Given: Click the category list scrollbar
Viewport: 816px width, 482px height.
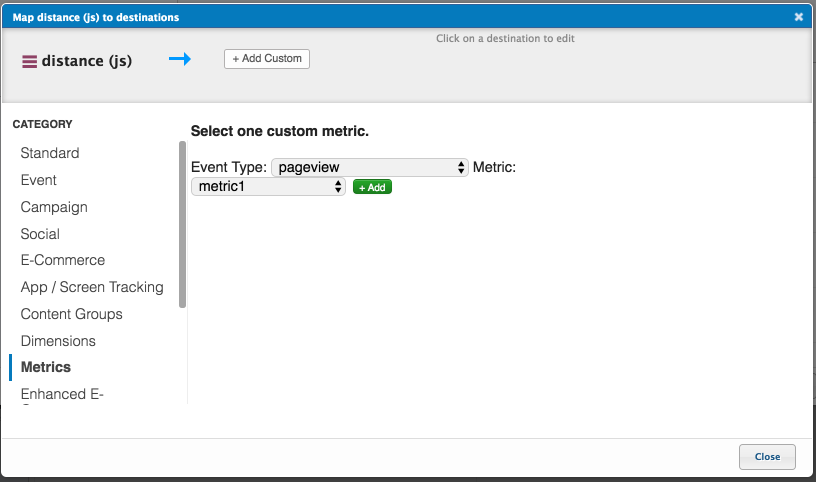Looking at the screenshot, I should pos(182,225).
